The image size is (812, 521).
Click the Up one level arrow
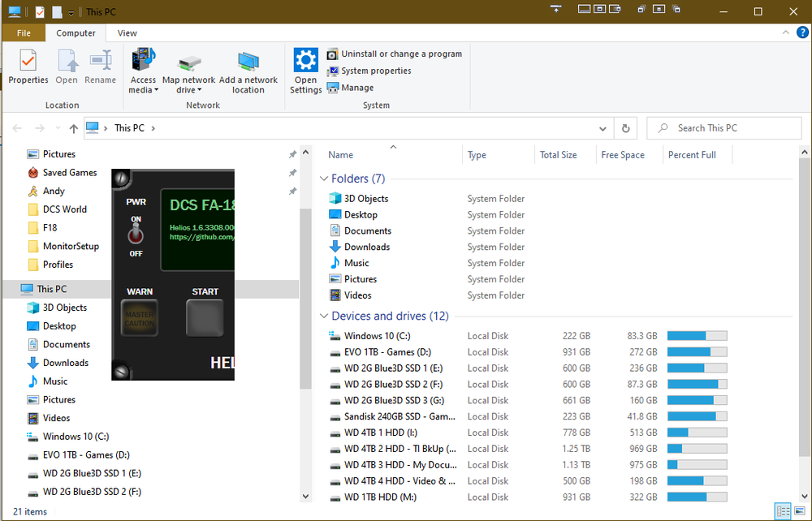point(74,128)
